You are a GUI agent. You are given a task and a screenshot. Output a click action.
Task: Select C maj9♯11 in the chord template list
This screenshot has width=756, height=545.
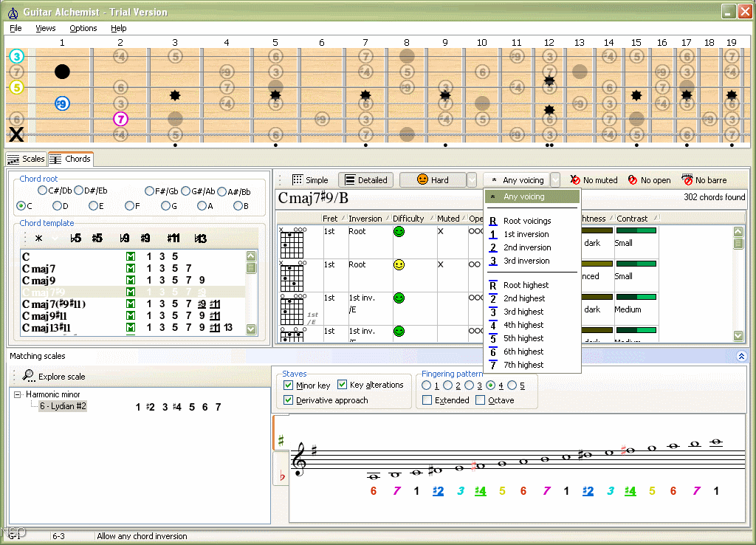click(x=133, y=315)
